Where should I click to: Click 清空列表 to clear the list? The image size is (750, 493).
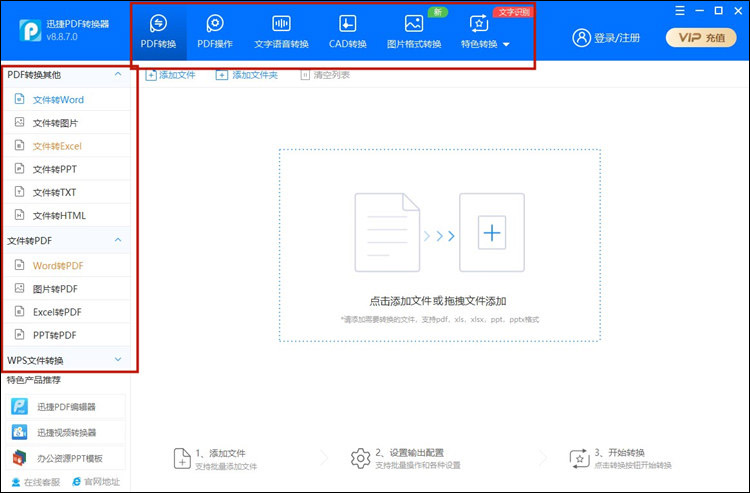[x=325, y=75]
